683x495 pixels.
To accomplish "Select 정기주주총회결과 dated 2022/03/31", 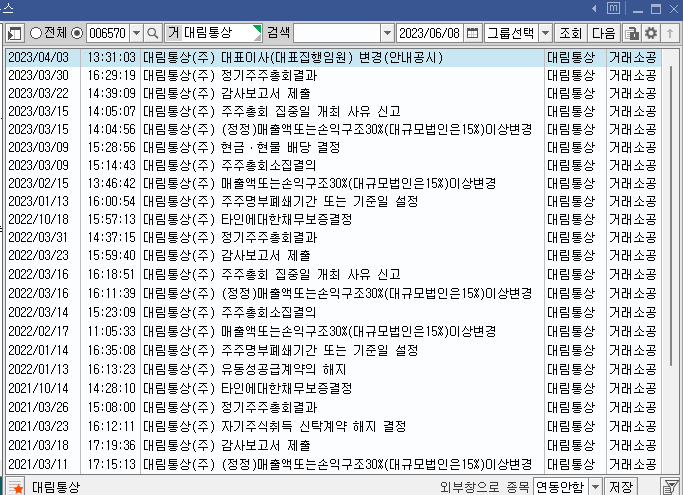I will (x=230, y=237).
